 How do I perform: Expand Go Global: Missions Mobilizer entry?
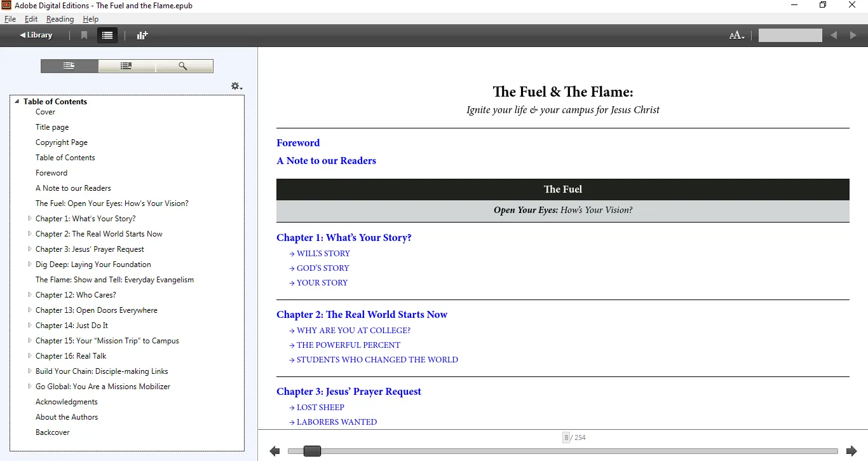29,387
